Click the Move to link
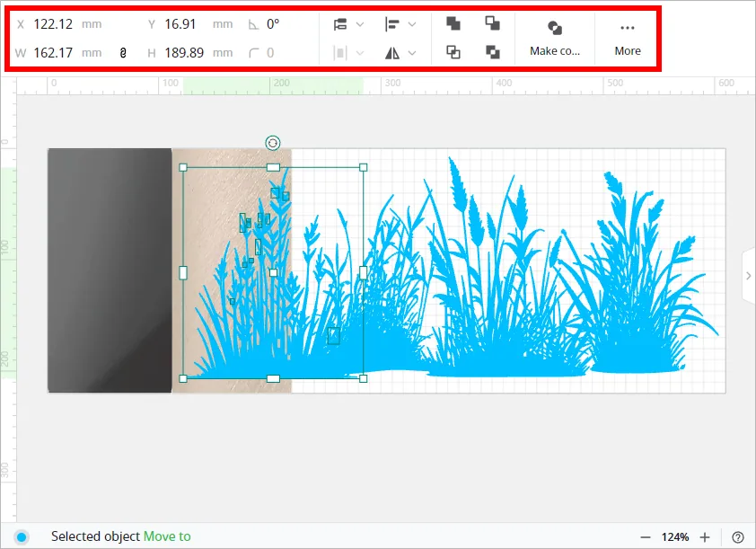The width and height of the screenshot is (756, 549). (167, 536)
